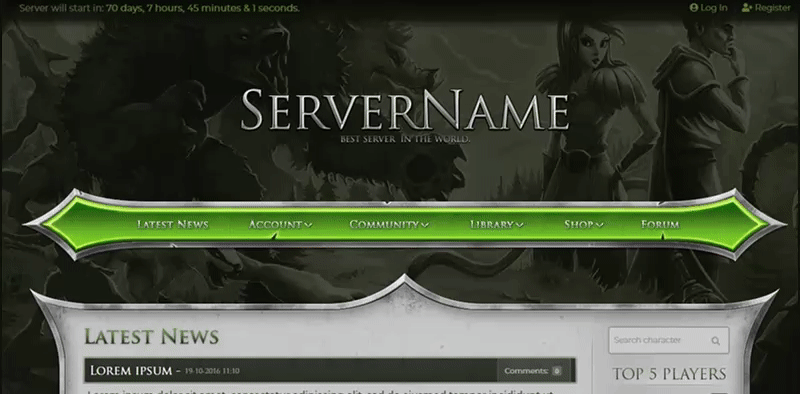Open the Latest News menu item
This screenshot has height=394, width=800.
click(172, 225)
